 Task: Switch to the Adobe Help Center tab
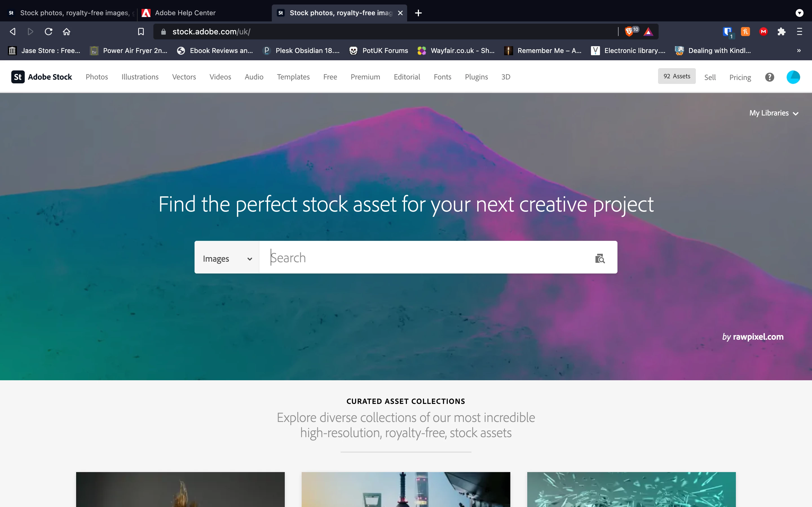pyautogui.click(x=185, y=13)
